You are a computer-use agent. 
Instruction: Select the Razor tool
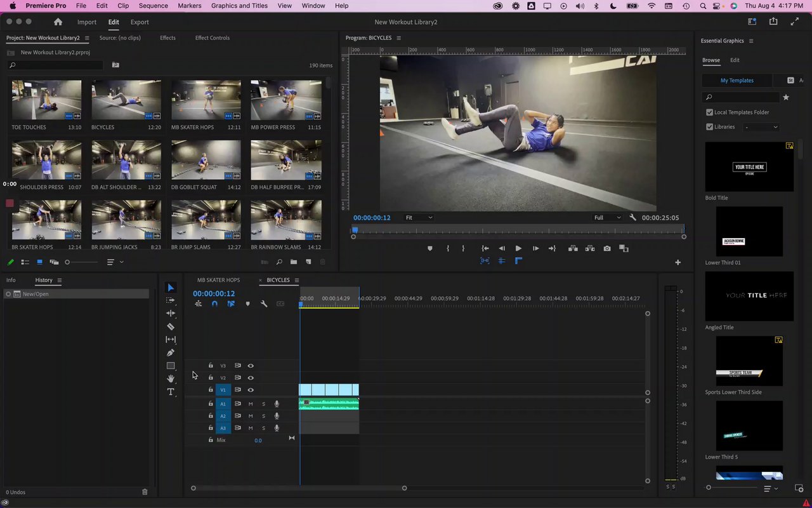tap(171, 326)
